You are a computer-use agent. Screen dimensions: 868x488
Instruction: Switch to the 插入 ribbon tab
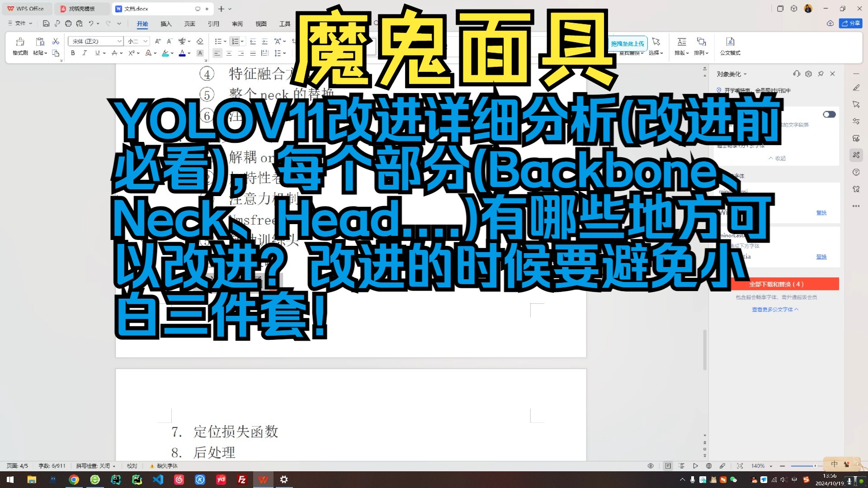click(x=166, y=23)
